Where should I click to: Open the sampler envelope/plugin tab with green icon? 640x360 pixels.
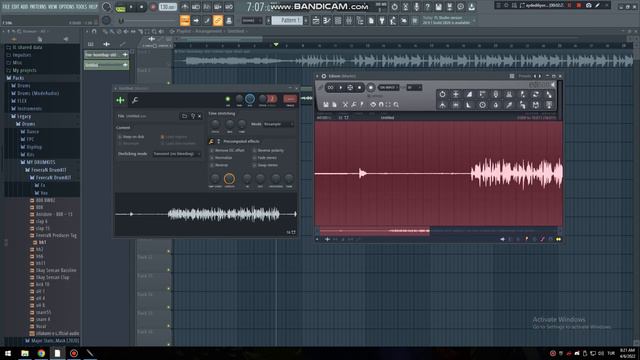tap(120, 100)
